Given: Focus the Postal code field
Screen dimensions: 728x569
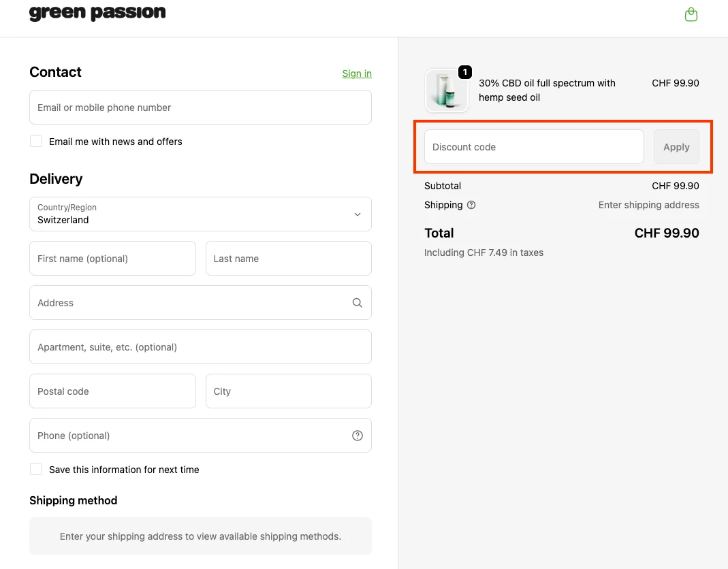Looking at the screenshot, I should (x=112, y=391).
